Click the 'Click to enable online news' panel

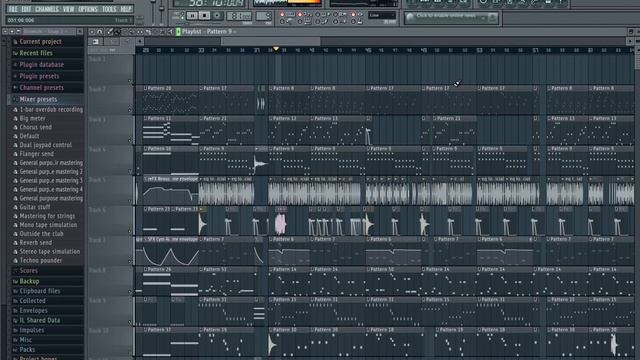tap(451, 18)
